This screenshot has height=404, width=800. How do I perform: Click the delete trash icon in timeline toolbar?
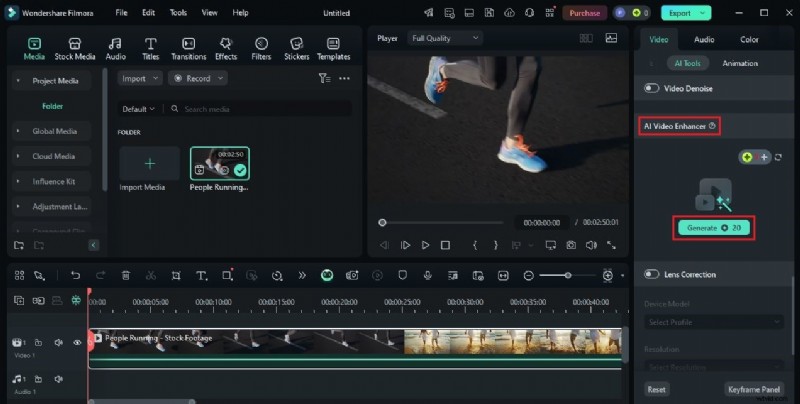click(x=126, y=275)
